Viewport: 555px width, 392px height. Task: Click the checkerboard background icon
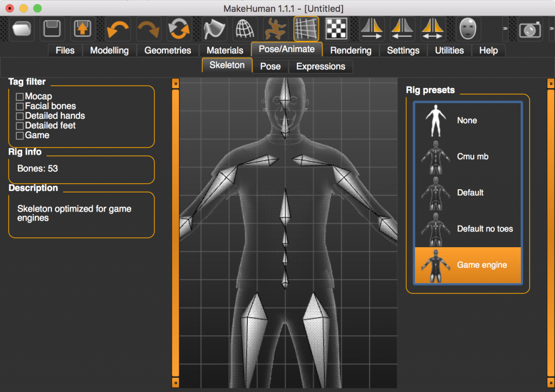tap(336, 29)
